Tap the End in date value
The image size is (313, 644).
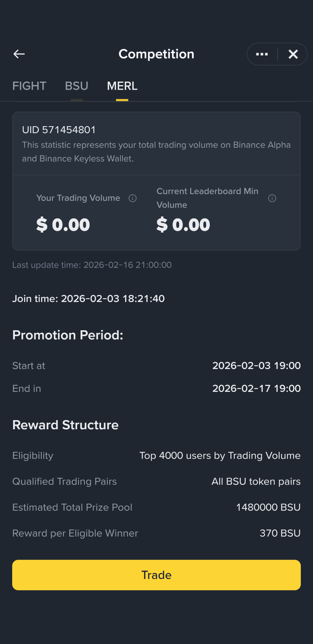(256, 389)
